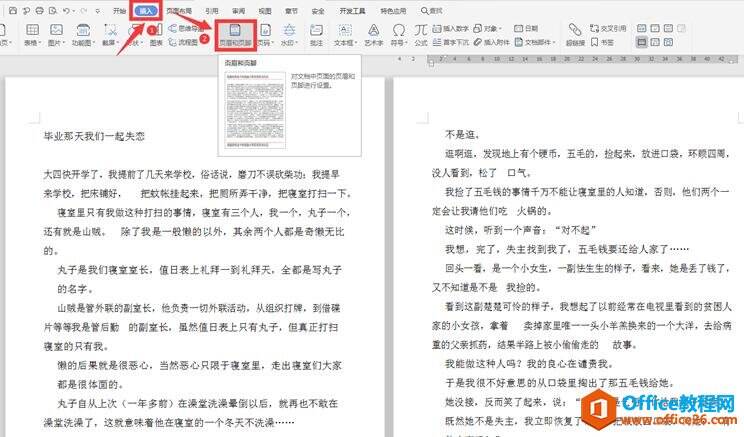This screenshot has width=744, height=437.
Task: Click the line starting 追啊追，发现地上有个硬币
Action: point(587,154)
